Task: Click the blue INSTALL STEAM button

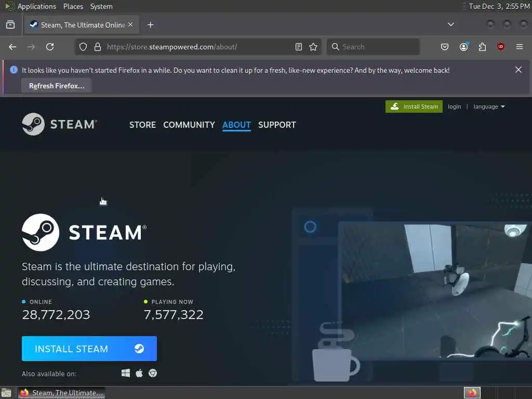Action: [89, 349]
